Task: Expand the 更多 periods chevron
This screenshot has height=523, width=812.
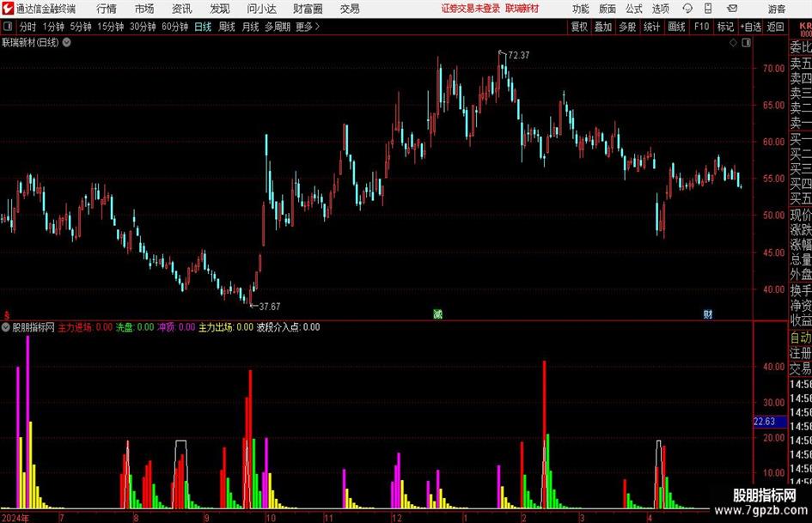Action: point(317,27)
